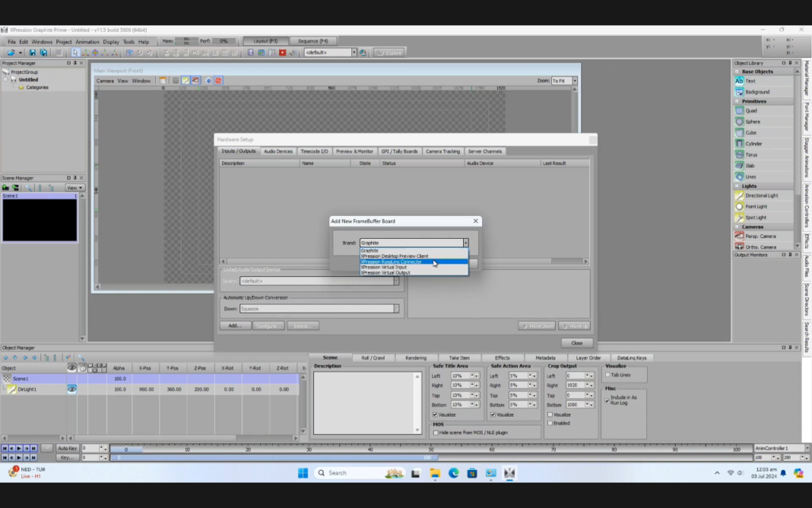Collapse the Lights section
Screen dimensions: 812x508
(737, 186)
